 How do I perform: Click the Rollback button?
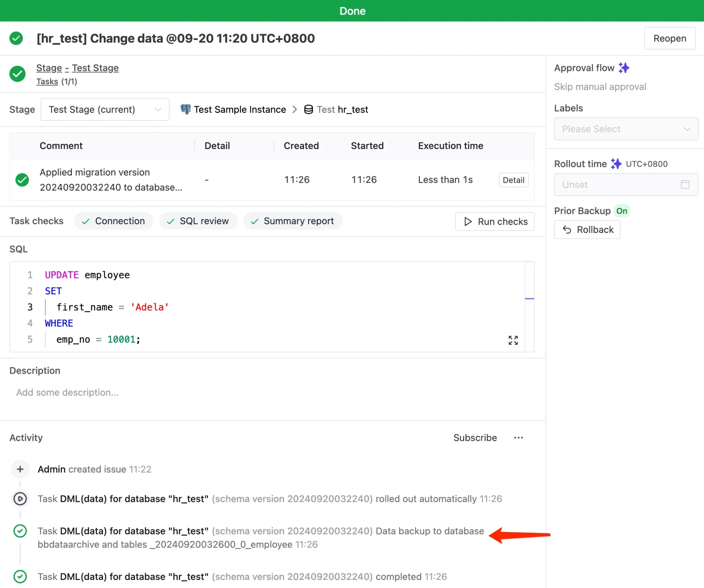588,229
